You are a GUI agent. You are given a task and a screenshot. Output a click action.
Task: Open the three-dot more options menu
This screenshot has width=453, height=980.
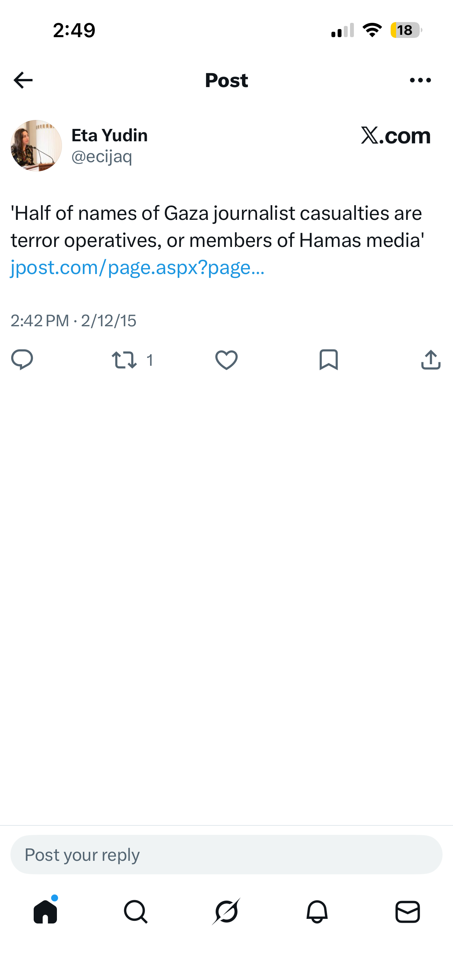point(420,80)
